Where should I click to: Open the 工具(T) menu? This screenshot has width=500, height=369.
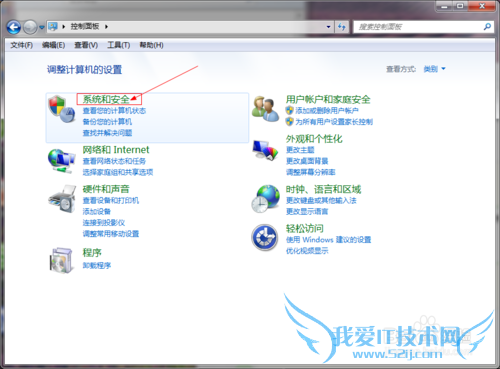coord(118,45)
